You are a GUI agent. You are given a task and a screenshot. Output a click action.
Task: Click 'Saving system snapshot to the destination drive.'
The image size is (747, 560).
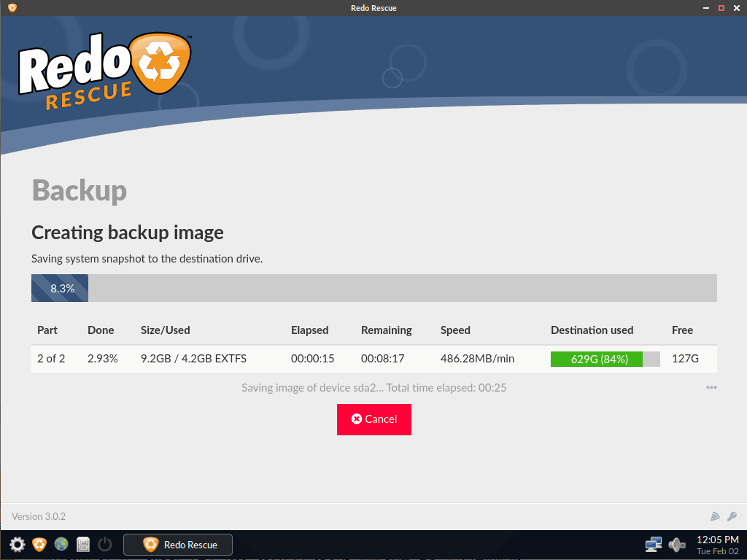tap(147, 259)
